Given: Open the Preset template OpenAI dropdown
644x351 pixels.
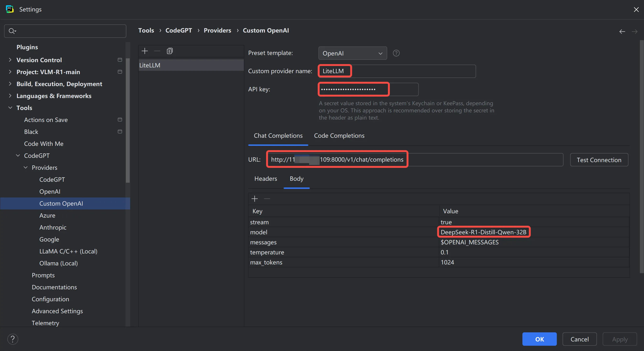Looking at the screenshot, I should click(353, 53).
